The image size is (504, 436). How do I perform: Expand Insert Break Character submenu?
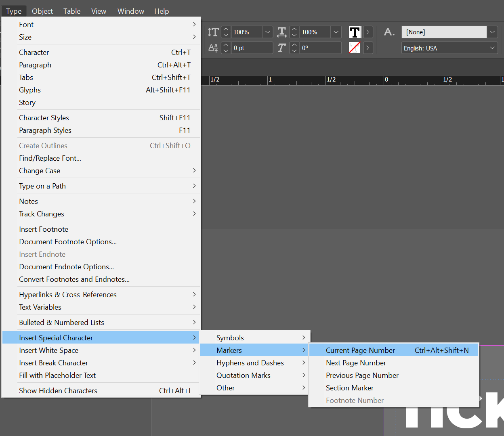(x=101, y=363)
